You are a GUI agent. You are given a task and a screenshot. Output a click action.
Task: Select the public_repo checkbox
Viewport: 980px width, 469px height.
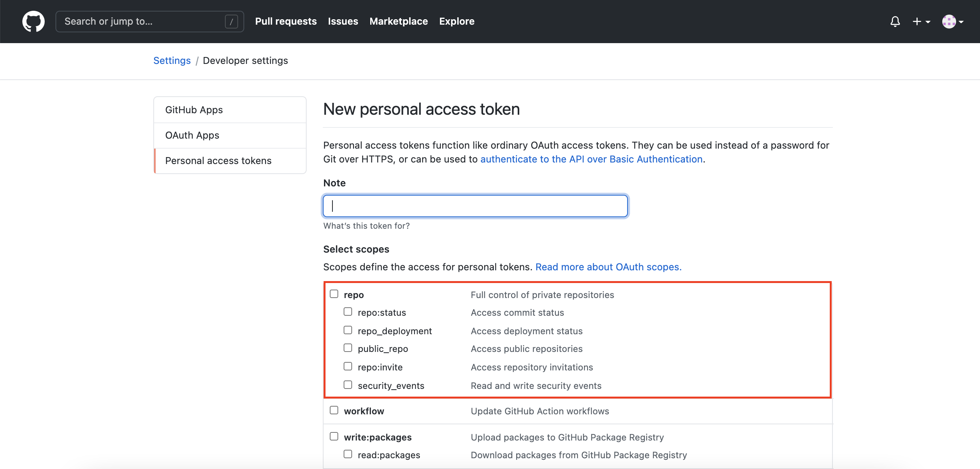coord(348,348)
